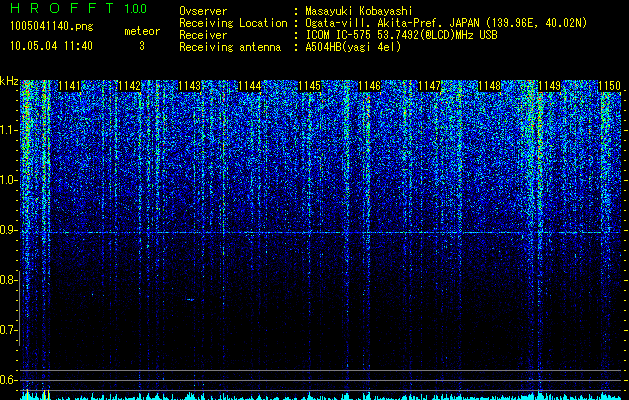Click the 1143 time marker

[x=189, y=86]
